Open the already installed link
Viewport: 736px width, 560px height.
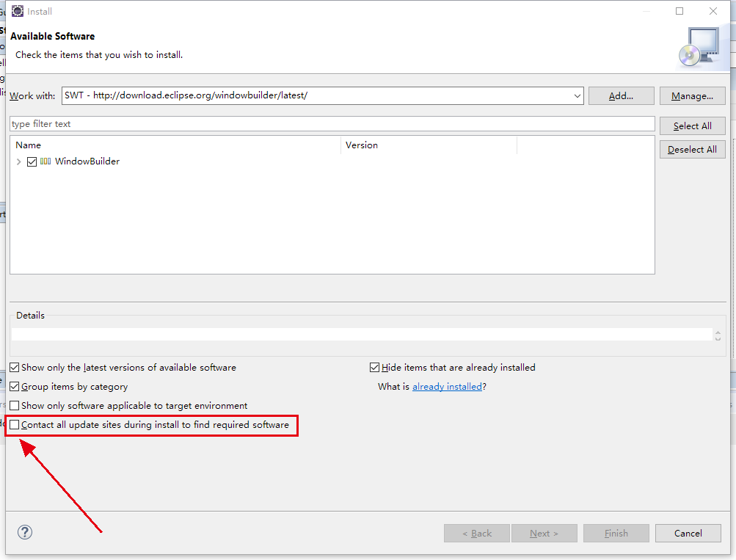[447, 386]
